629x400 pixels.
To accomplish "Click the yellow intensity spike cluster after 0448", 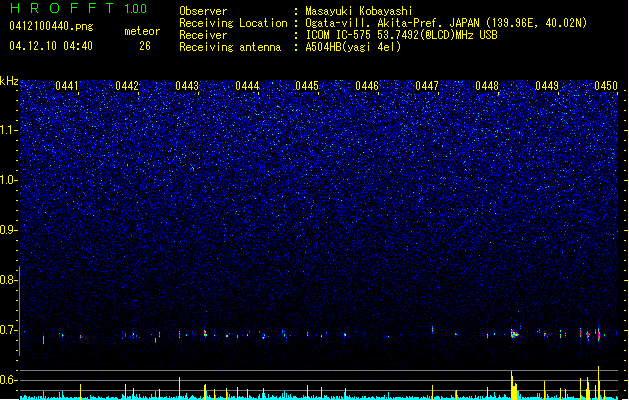I will pos(513,385).
